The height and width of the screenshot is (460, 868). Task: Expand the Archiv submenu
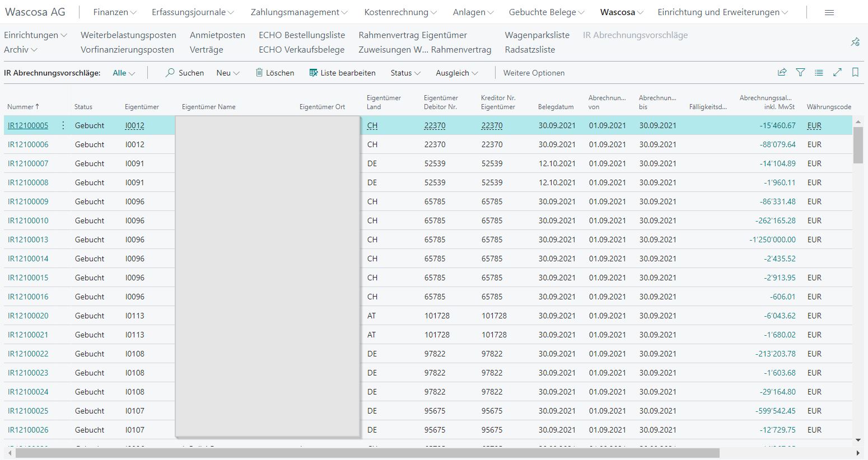(x=21, y=50)
